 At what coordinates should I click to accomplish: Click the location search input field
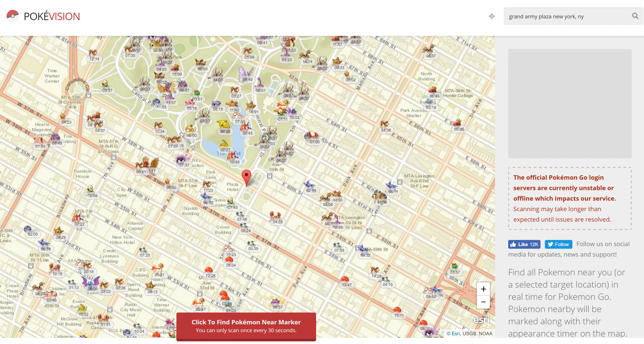coord(563,16)
